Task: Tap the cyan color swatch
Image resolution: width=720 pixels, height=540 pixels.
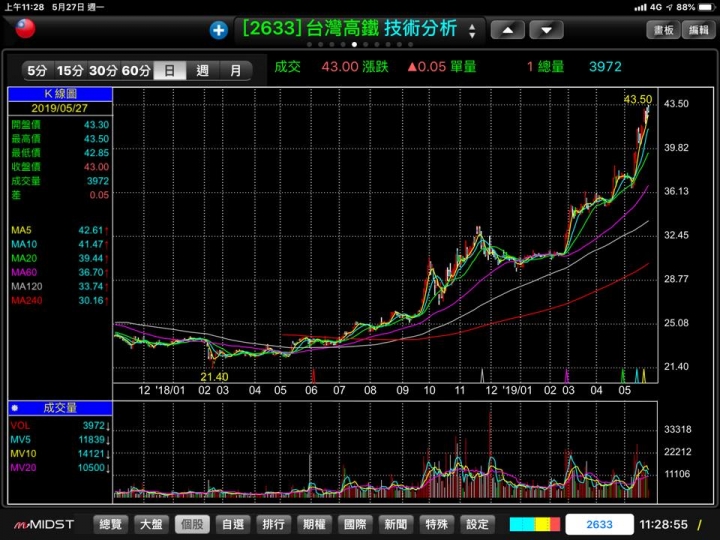Action: pos(522,524)
